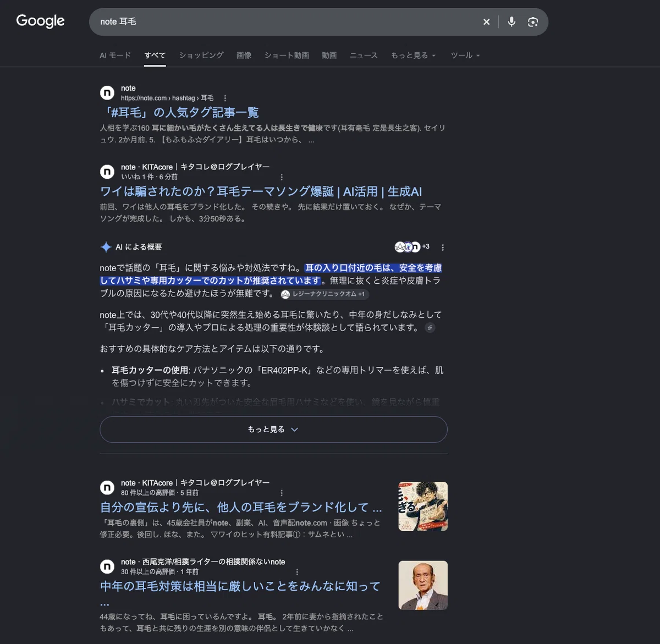
Task: Click "80 件以上の高評価 · 5 日前" text
Action: click(x=159, y=493)
